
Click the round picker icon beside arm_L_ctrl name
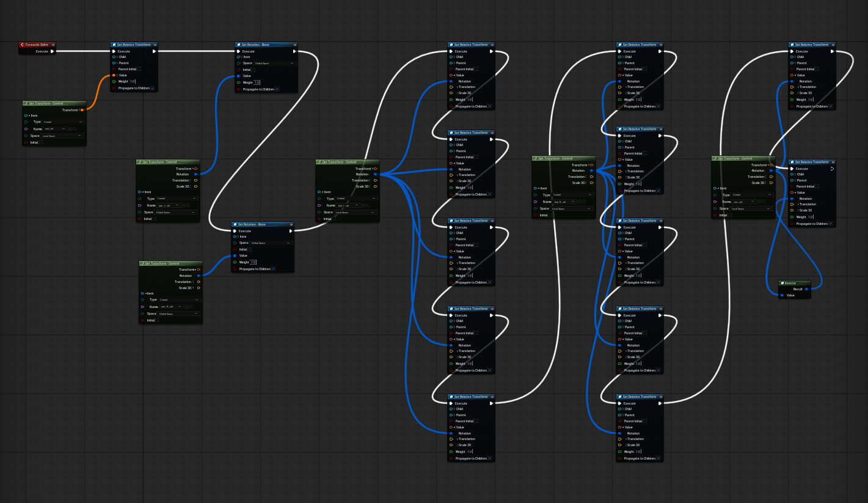click(x=184, y=205)
